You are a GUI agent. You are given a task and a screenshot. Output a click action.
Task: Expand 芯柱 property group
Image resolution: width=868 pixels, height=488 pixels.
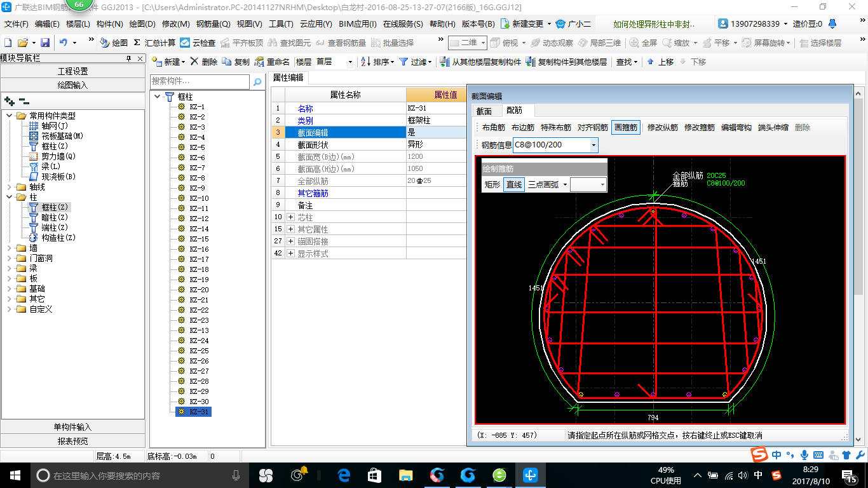[291, 217]
